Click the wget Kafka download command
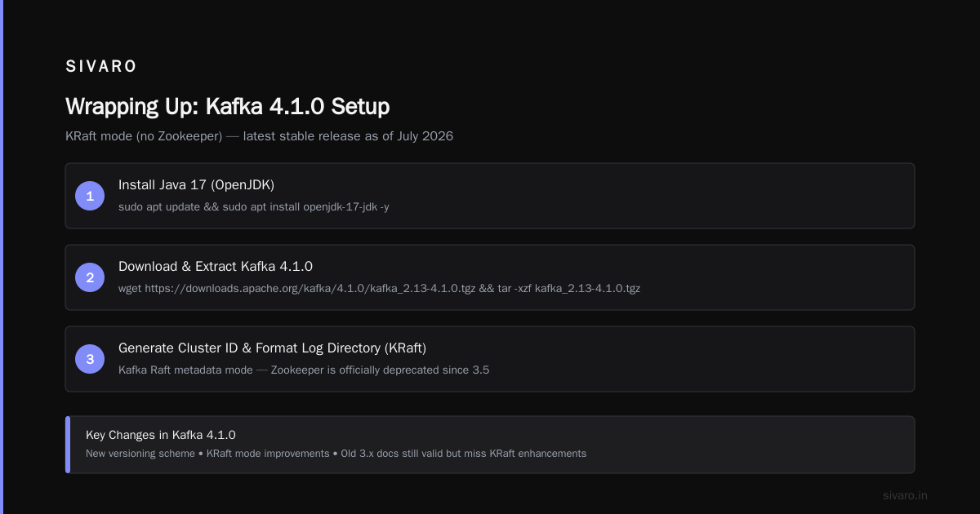The width and height of the screenshot is (980, 514). pos(379,289)
